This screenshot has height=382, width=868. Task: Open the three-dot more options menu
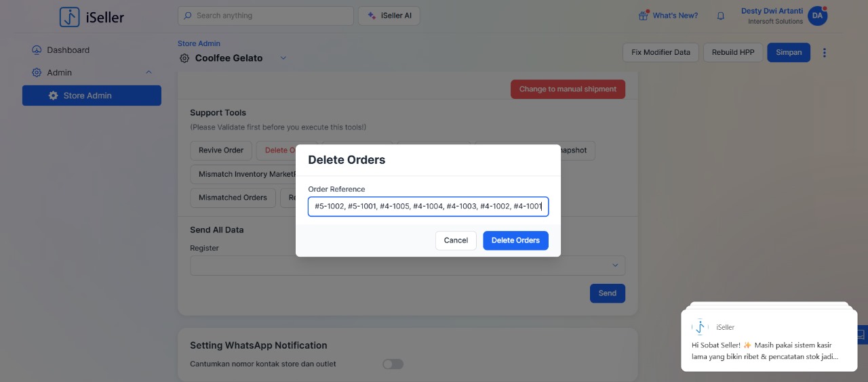point(825,53)
